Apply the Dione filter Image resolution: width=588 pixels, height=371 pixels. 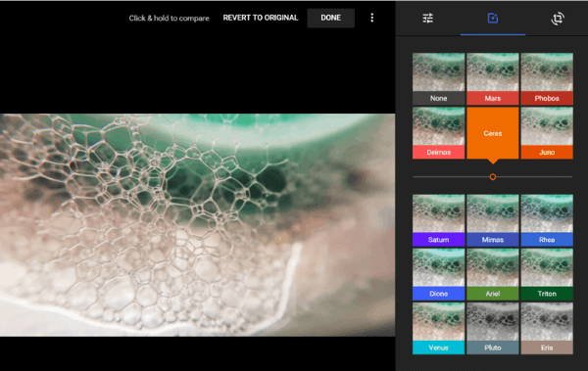point(438,274)
